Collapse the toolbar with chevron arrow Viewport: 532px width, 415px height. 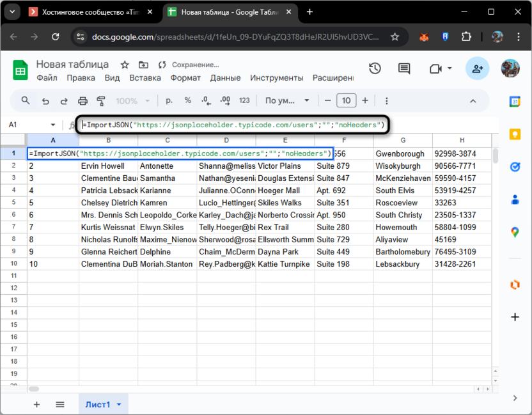[x=473, y=101]
